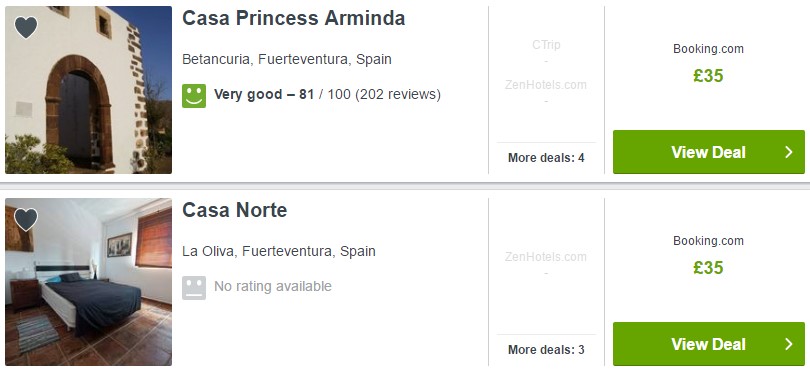Favorite Casa Princess Arminda with heart icon
This screenshot has height=369, width=810.
pos(26,27)
